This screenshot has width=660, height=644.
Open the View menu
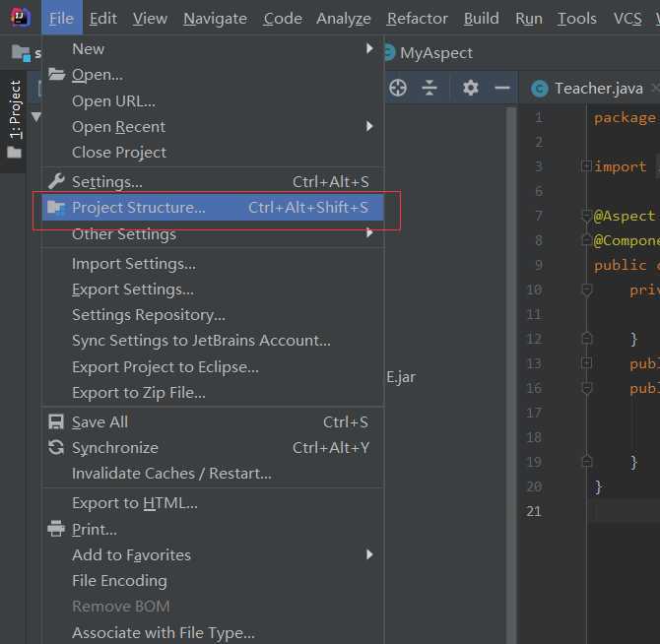[x=150, y=18]
